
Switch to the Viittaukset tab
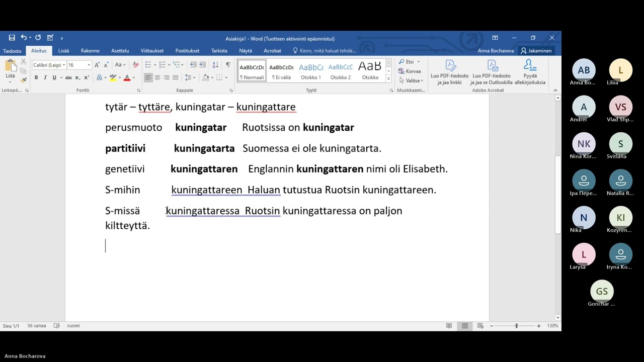point(152,51)
